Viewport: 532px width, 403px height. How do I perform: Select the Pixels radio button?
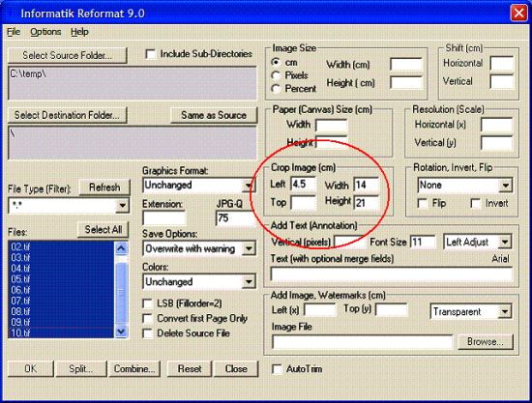[276, 75]
